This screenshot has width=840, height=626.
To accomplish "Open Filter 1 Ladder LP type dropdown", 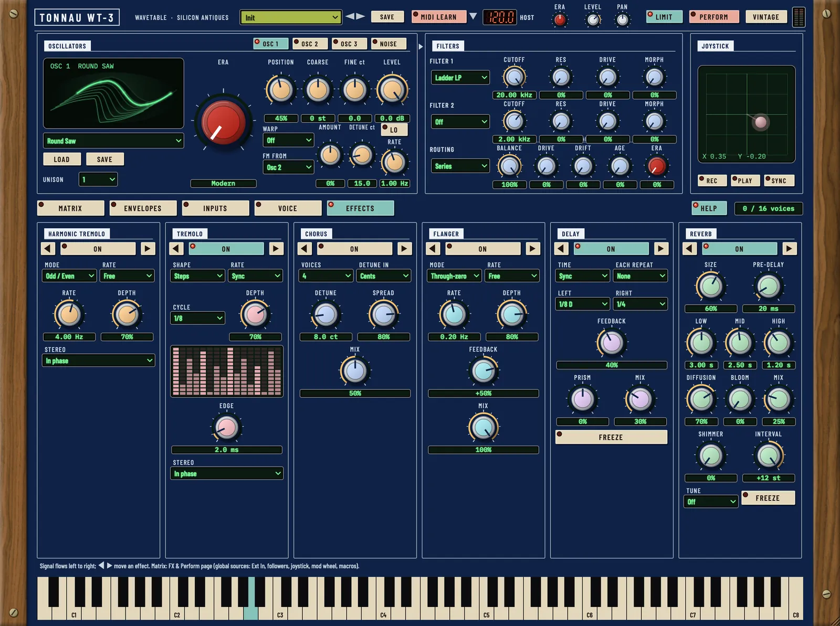I will [x=460, y=78].
